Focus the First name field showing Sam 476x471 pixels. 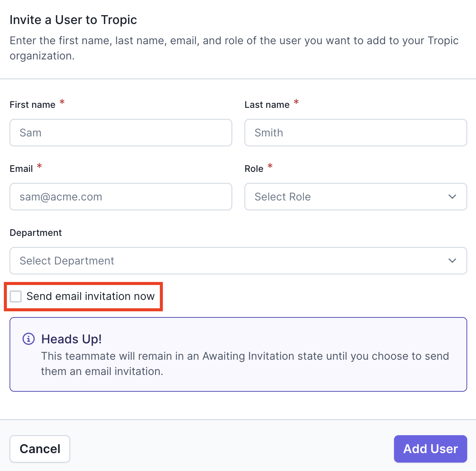click(x=121, y=133)
